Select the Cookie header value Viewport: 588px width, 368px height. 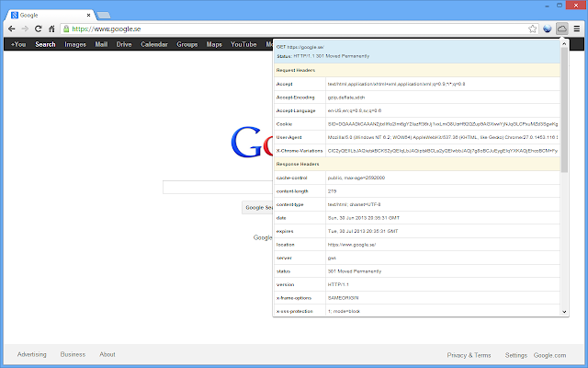coord(443,124)
